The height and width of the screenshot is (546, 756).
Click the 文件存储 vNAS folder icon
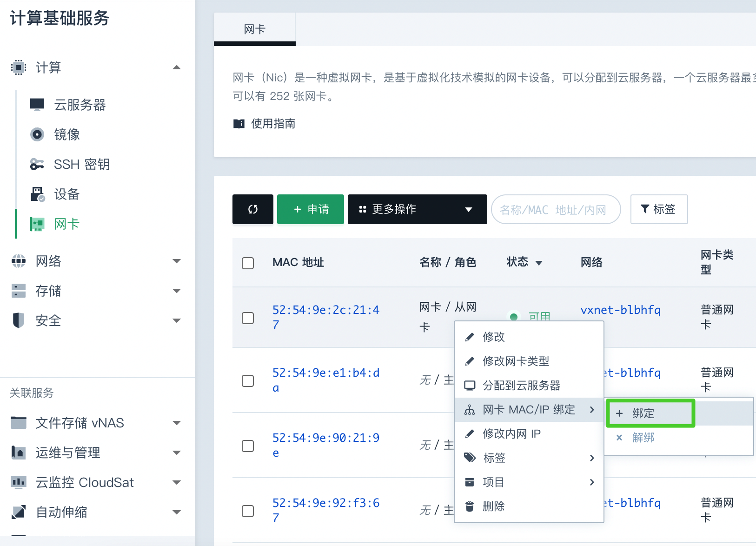[19, 423]
